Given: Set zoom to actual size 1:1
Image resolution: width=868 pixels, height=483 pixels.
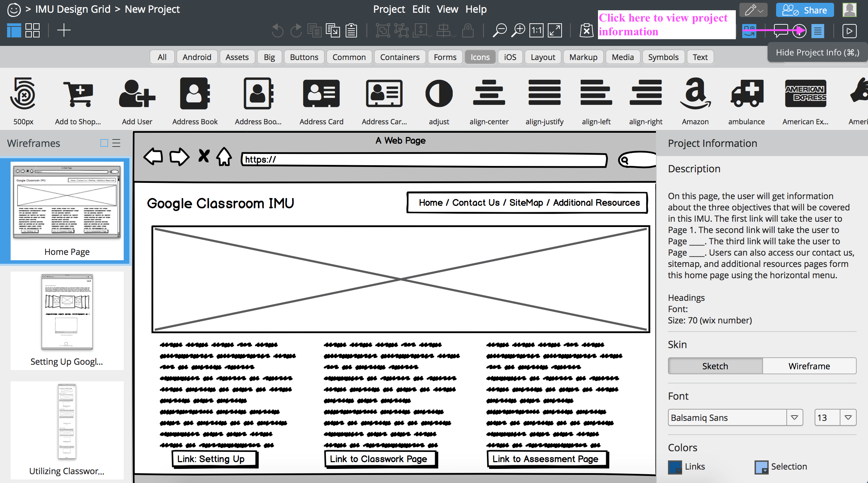Looking at the screenshot, I should pos(536,31).
